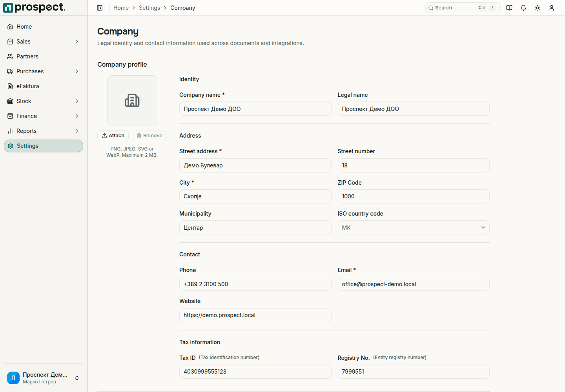Click the Remove logo button
Image resolution: width=565 pixels, height=392 pixels.
click(x=149, y=136)
